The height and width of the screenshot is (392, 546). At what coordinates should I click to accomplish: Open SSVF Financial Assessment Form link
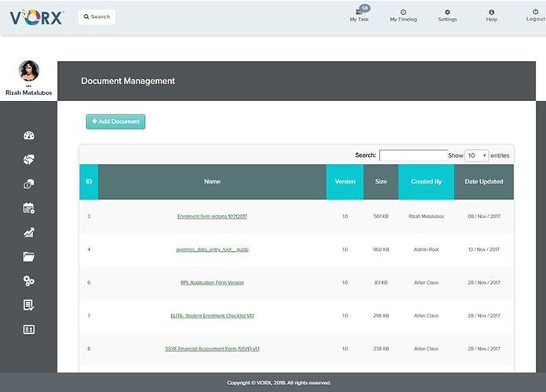[212, 348]
